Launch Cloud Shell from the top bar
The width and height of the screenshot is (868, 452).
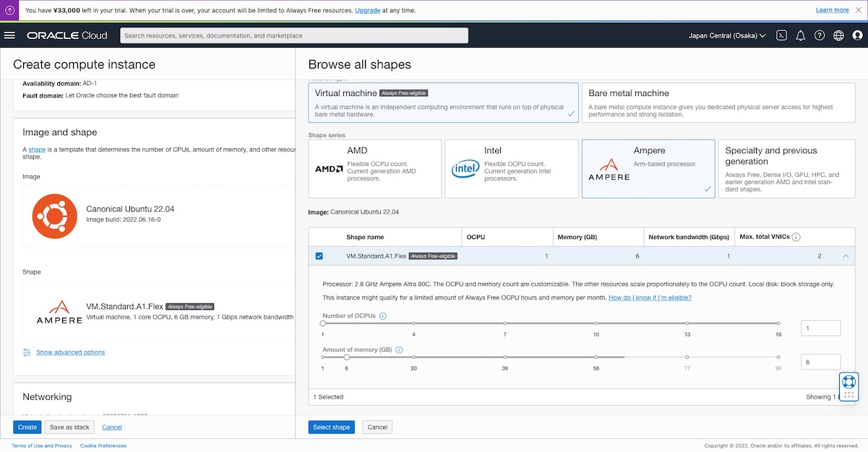click(781, 35)
